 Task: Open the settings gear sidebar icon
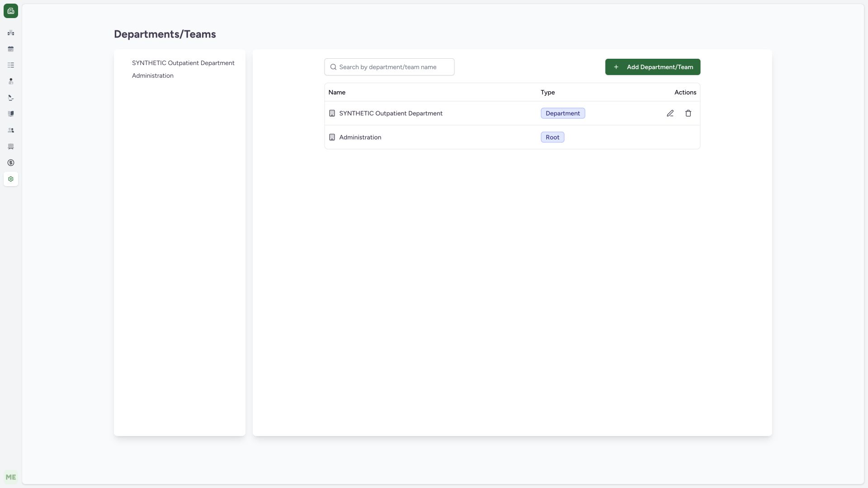pyautogui.click(x=11, y=179)
